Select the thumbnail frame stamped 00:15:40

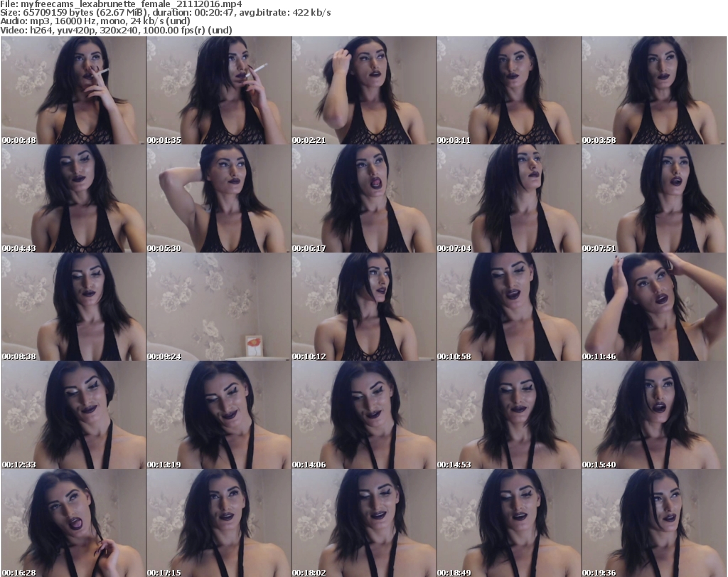pos(654,415)
